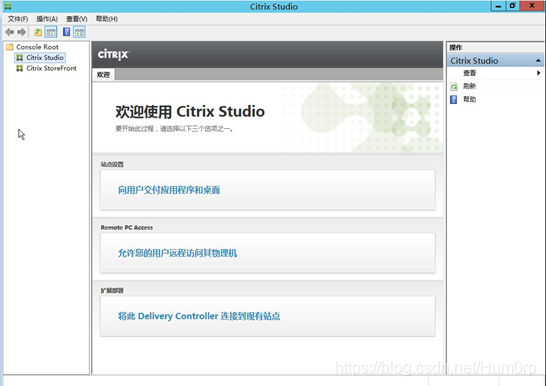Toggle the Show/Hide Action Pane icon
The height and width of the screenshot is (386, 546).
(79, 32)
